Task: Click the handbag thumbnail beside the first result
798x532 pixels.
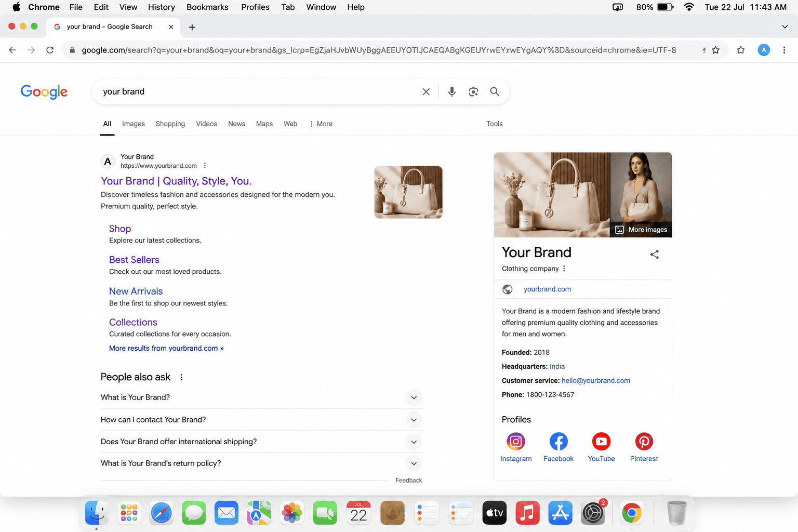Action: click(408, 192)
